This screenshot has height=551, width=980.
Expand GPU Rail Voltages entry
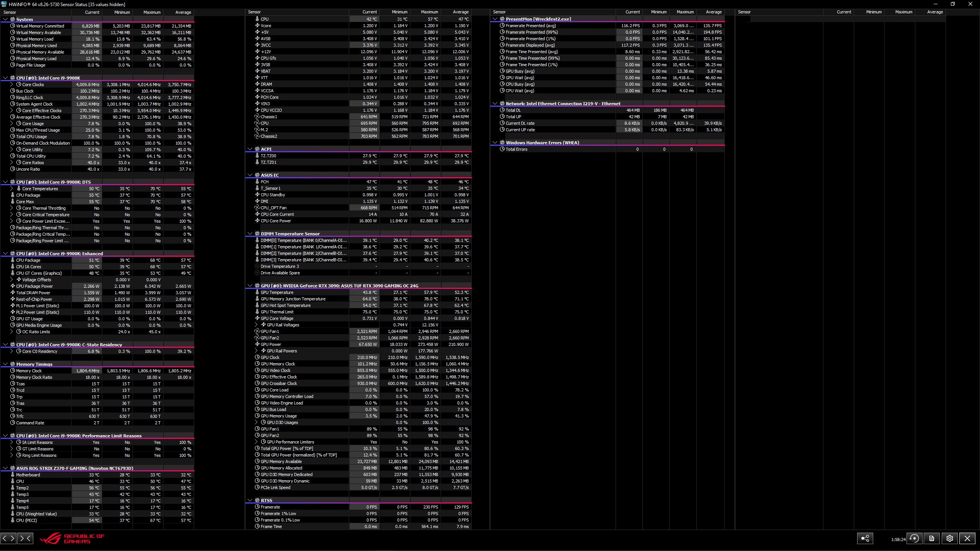[256, 325]
